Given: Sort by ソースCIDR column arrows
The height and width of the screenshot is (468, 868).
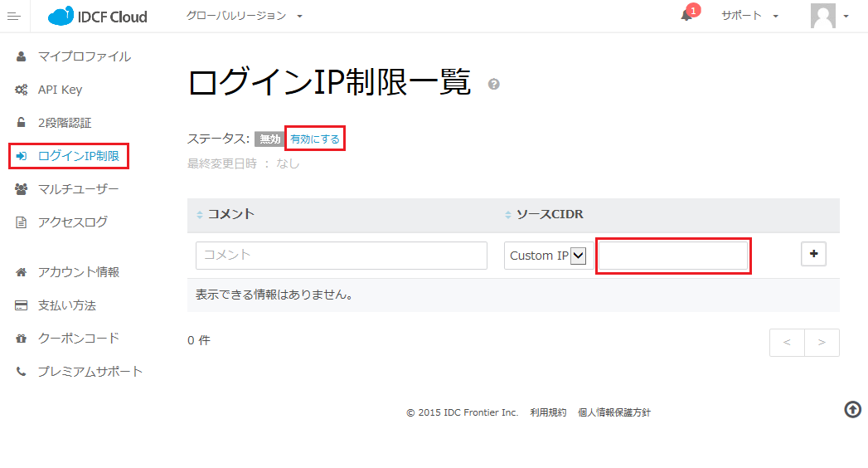Looking at the screenshot, I should pyautogui.click(x=508, y=215).
